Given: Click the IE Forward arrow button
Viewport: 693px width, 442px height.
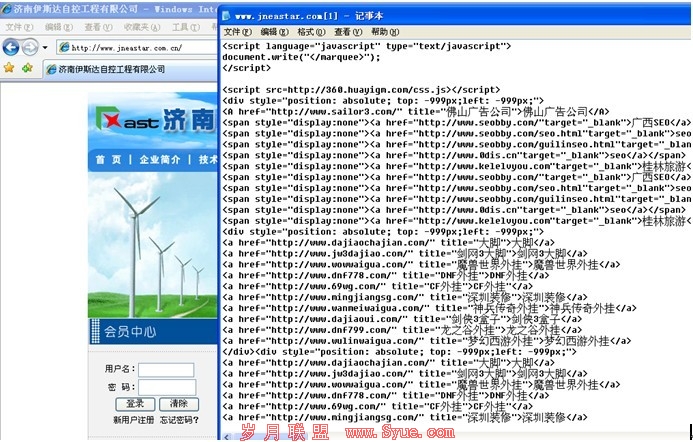Looking at the screenshot, I should (x=30, y=47).
